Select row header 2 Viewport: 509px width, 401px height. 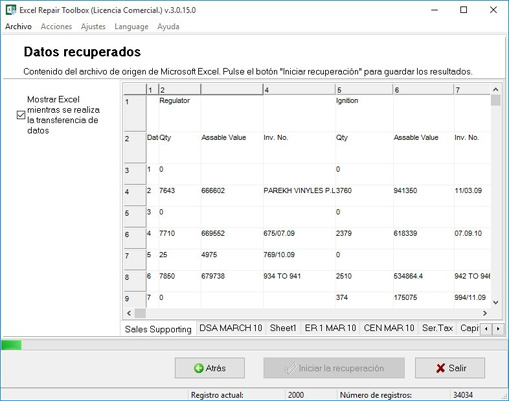pos(134,147)
